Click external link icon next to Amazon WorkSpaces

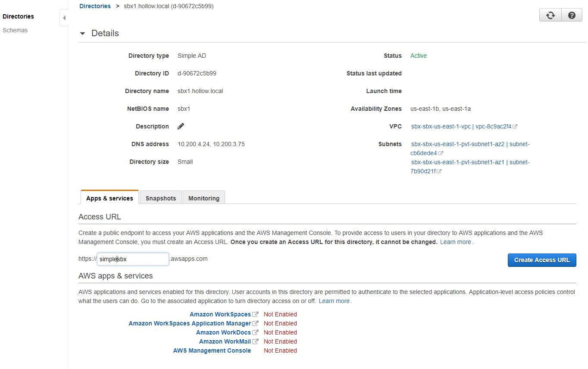pyautogui.click(x=256, y=315)
